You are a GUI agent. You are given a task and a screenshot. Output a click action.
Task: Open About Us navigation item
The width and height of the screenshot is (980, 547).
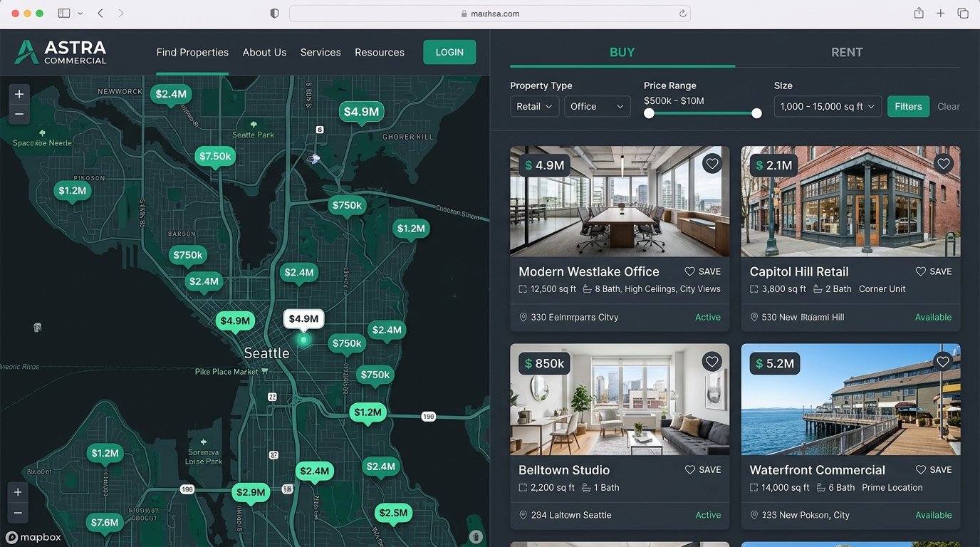264,52
